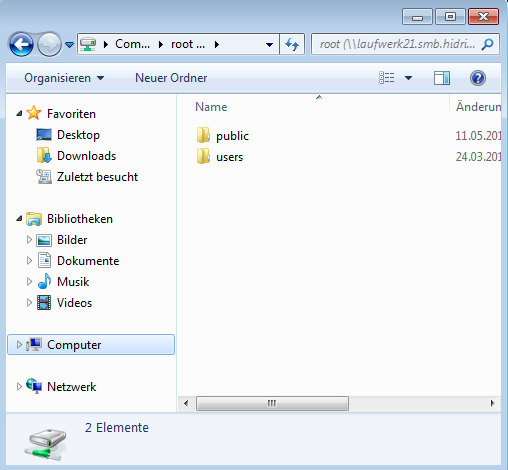Click the Dokumente document icon

44,261
